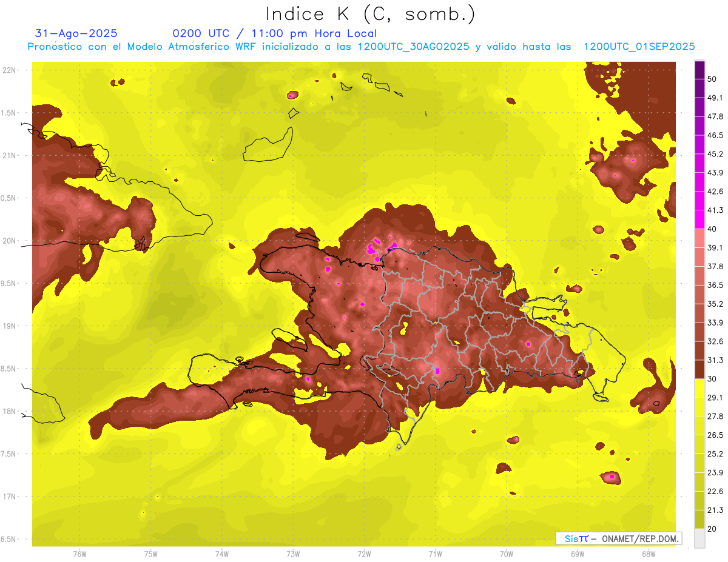Click the '21N' latitude label
The width and height of the screenshot is (728, 562).
click(9, 155)
